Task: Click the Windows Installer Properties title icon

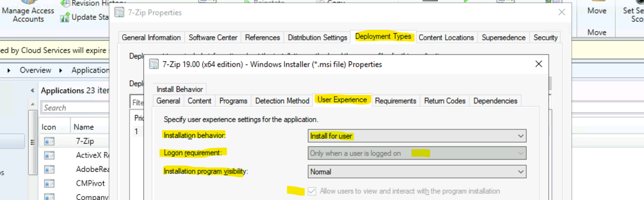Action: [154, 64]
